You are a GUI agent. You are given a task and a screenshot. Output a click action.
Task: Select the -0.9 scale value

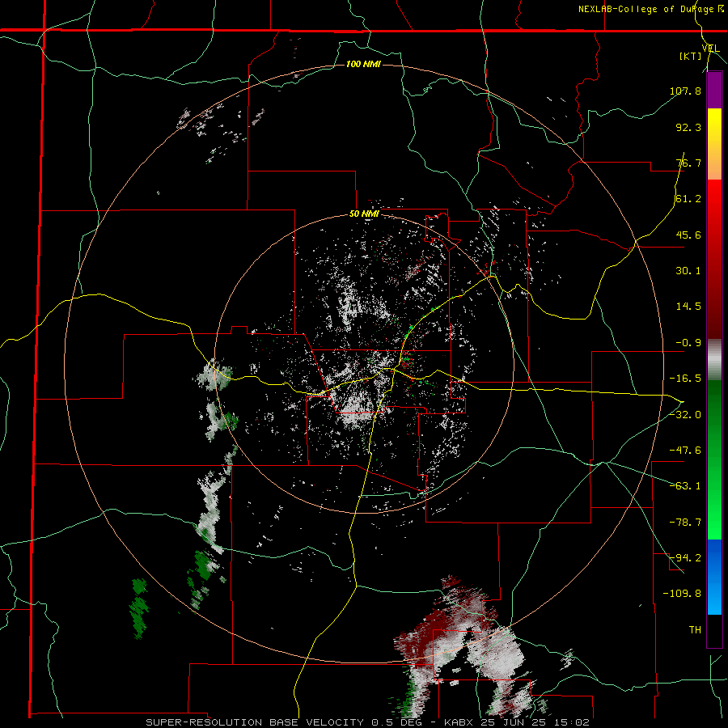(688, 343)
